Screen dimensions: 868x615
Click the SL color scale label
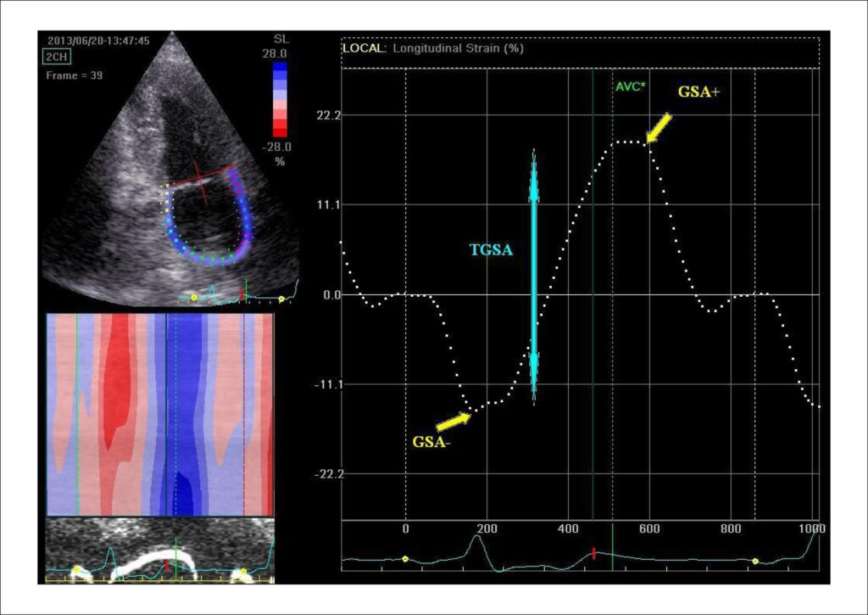(281, 39)
